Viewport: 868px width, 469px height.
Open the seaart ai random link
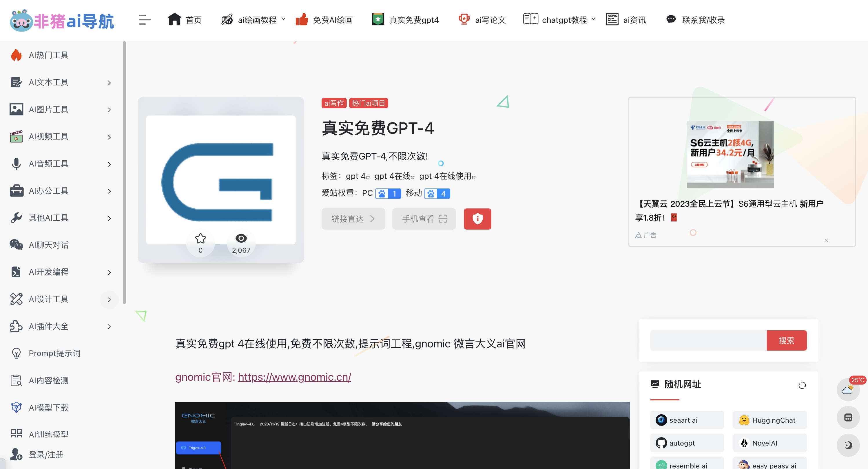(x=687, y=420)
